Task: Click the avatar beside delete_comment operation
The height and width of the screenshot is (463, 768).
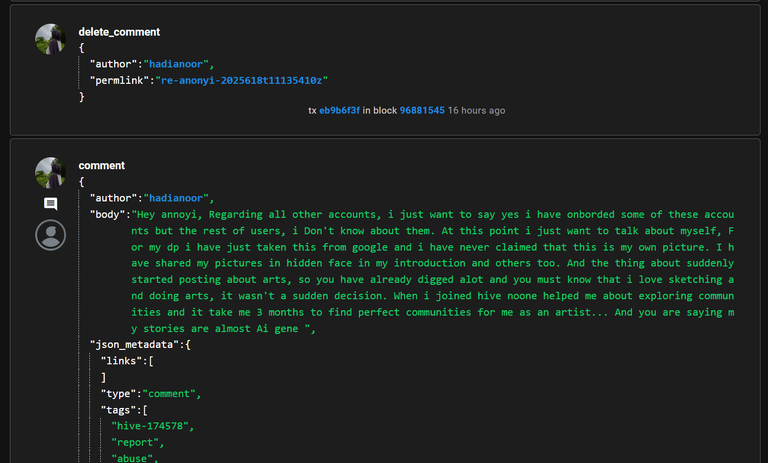Action: pyautogui.click(x=50, y=39)
